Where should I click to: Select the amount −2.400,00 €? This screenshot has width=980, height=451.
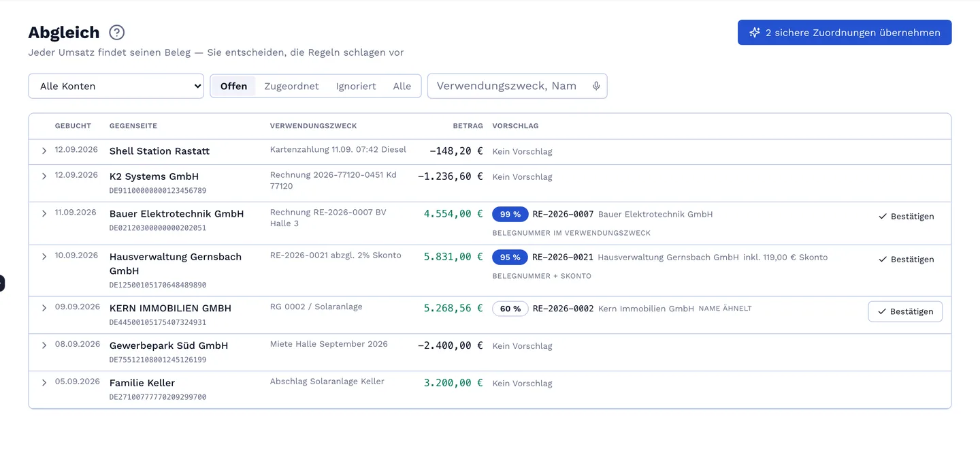451,345
